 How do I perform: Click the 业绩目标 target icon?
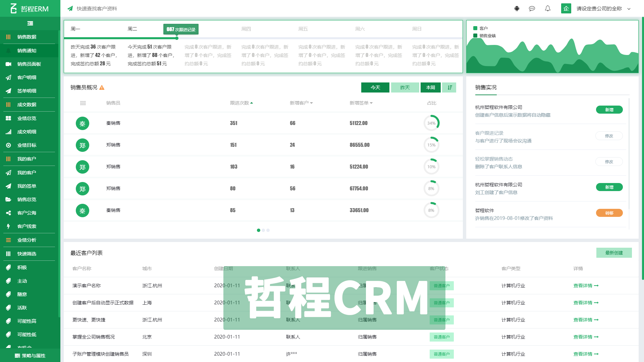[x=8, y=145]
